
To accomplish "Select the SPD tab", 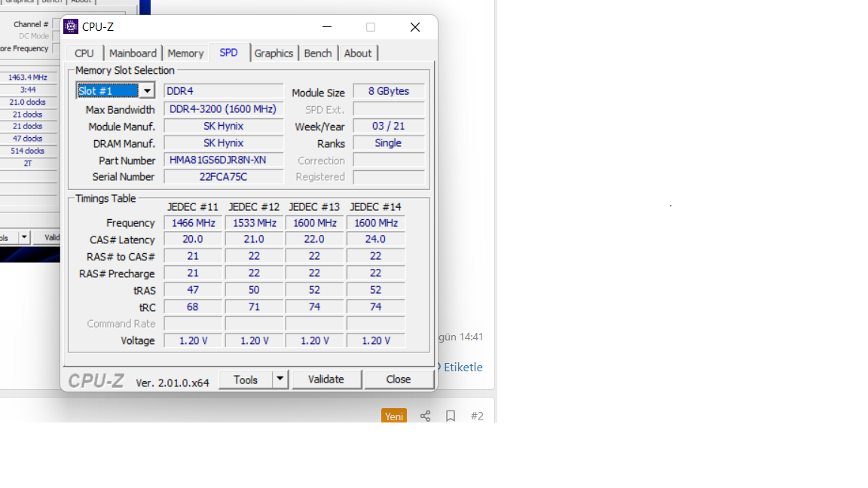I will pyautogui.click(x=228, y=53).
